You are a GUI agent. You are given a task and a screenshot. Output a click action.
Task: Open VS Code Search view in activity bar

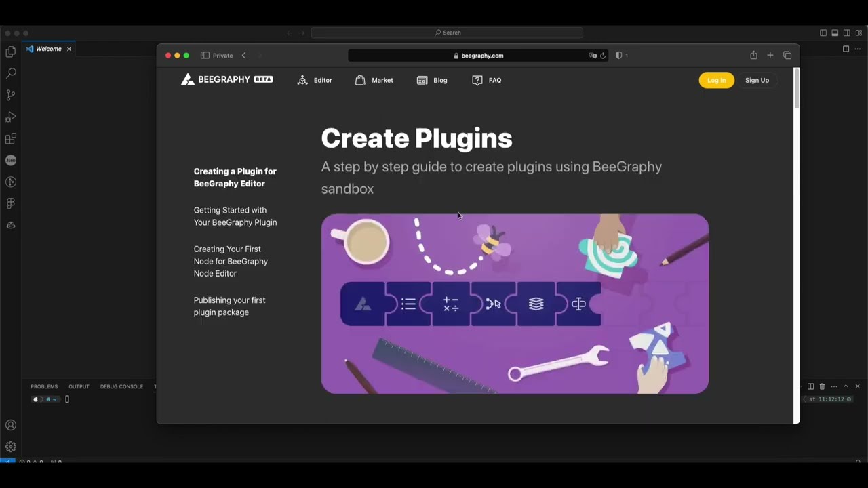pyautogui.click(x=11, y=73)
